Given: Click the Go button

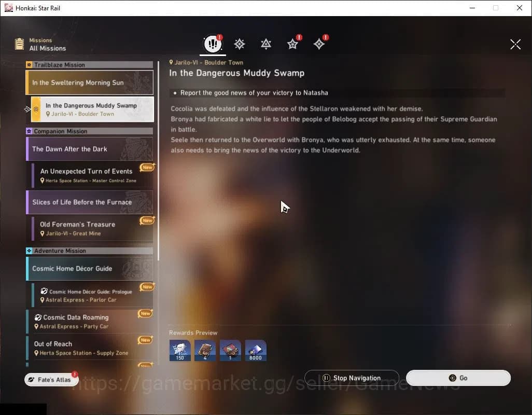Looking at the screenshot, I should point(458,378).
